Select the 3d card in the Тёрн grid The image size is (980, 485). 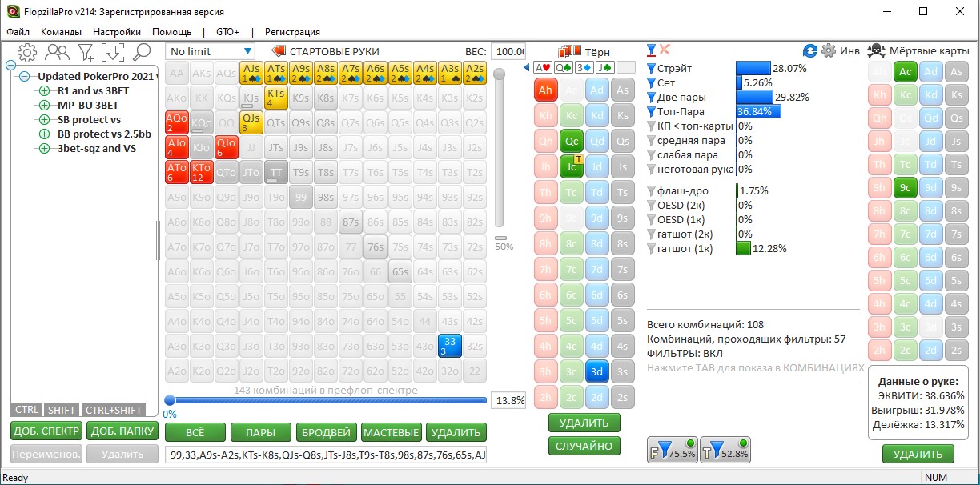596,372
